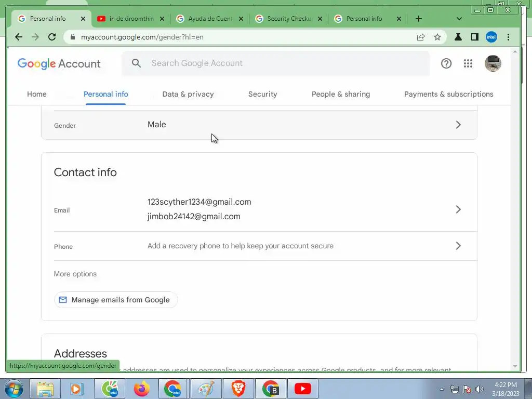Expand the Phone row chevron
Viewport: 532px width, 399px height.
pos(458,246)
